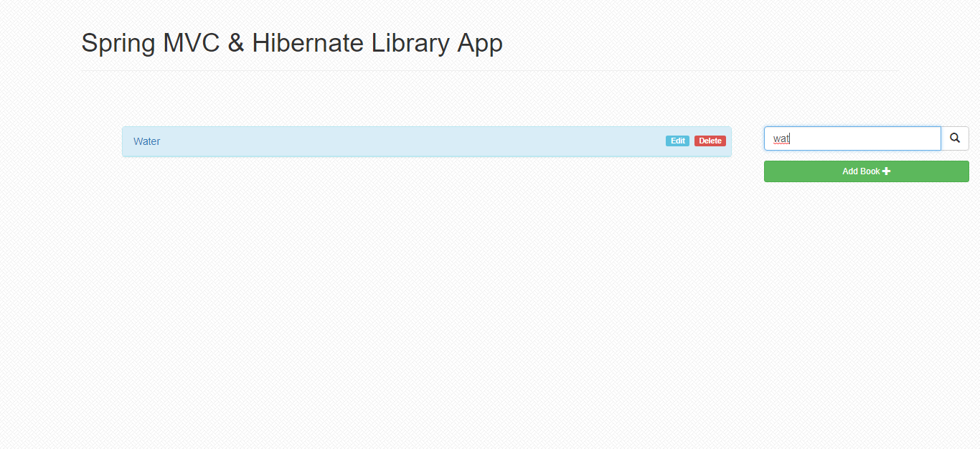Image resolution: width=980 pixels, height=449 pixels.
Task: Delete the book titled Water
Action: (x=710, y=141)
